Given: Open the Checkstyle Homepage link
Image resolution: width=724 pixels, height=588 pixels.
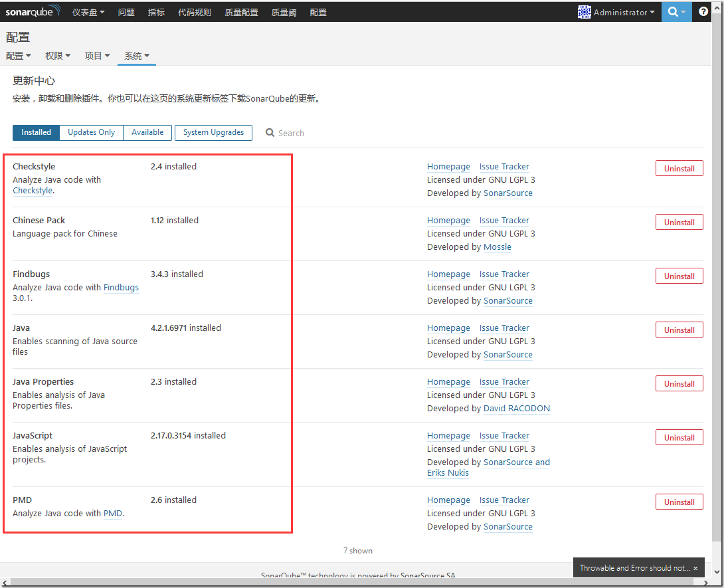Looking at the screenshot, I should [448, 167].
